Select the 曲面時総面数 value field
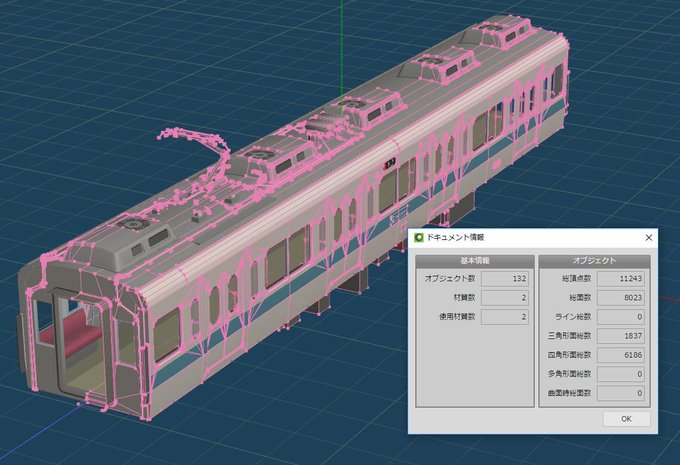 (621, 393)
